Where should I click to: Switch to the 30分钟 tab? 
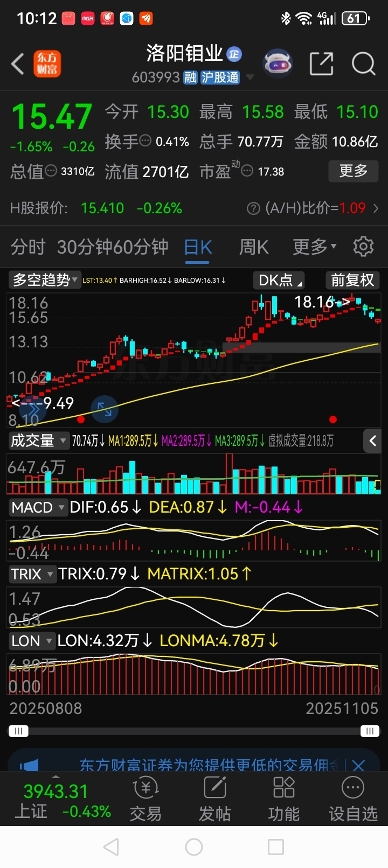[84, 247]
